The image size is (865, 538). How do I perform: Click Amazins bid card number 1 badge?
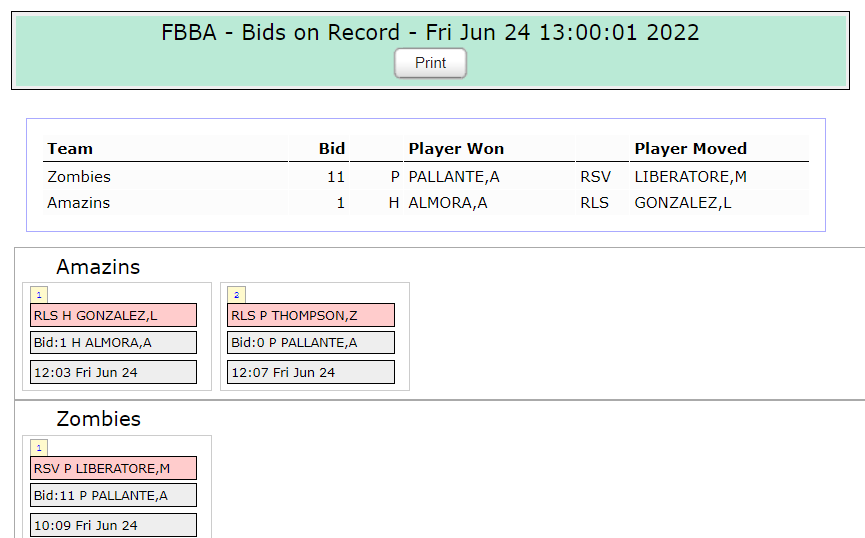[38, 295]
